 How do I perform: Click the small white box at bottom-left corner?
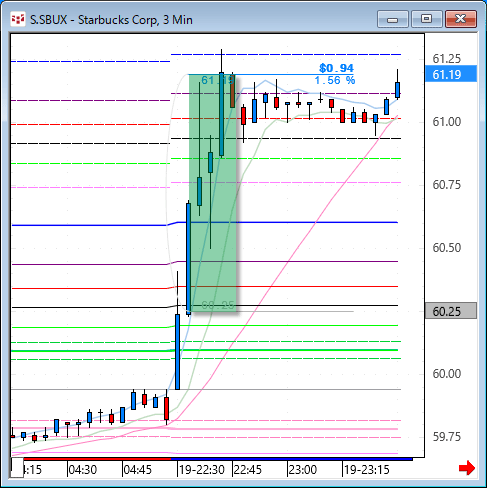tap(17, 467)
